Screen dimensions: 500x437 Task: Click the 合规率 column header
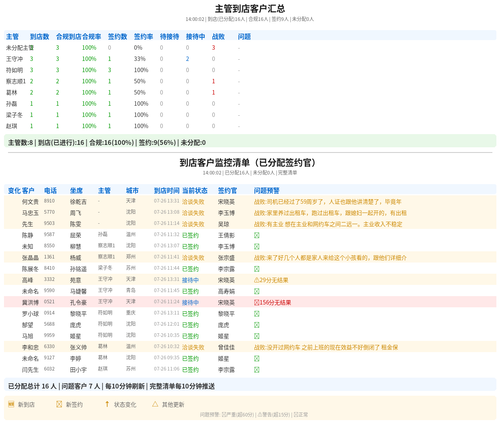coord(92,37)
